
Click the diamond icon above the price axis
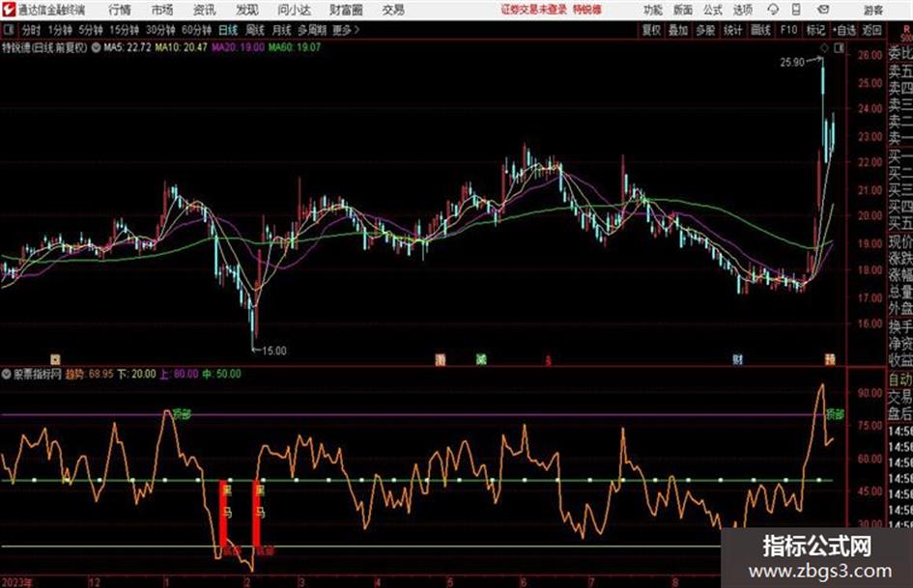point(824,48)
